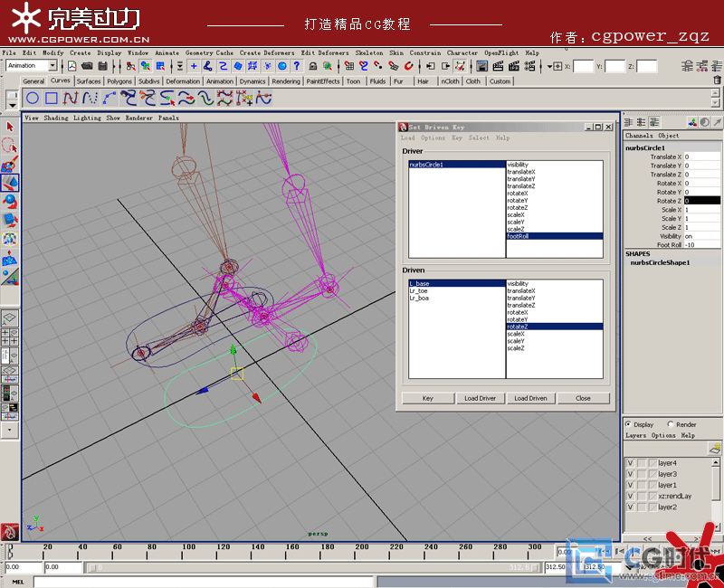724x588 pixels.
Task: Activate the Lasso selection tool
Action: click(x=10, y=146)
